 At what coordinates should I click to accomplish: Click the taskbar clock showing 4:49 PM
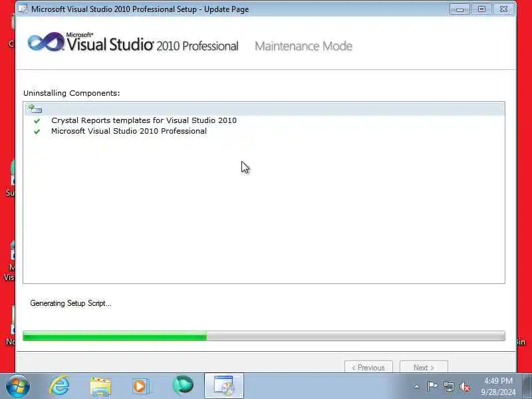(x=498, y=386)
